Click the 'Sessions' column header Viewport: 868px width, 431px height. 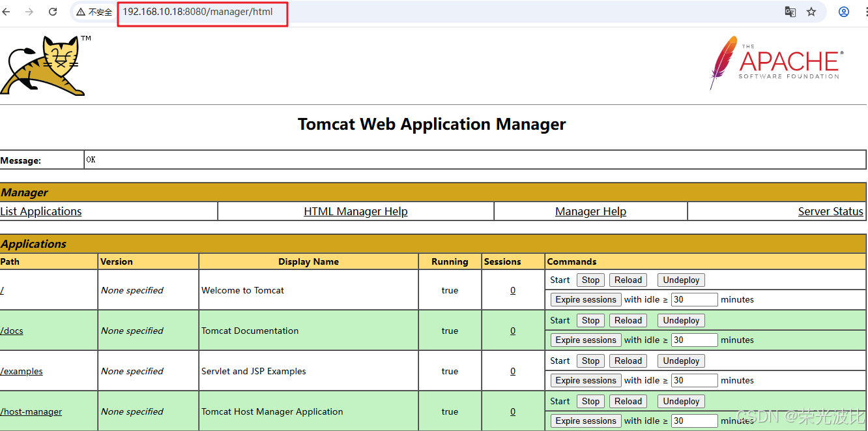502,261
